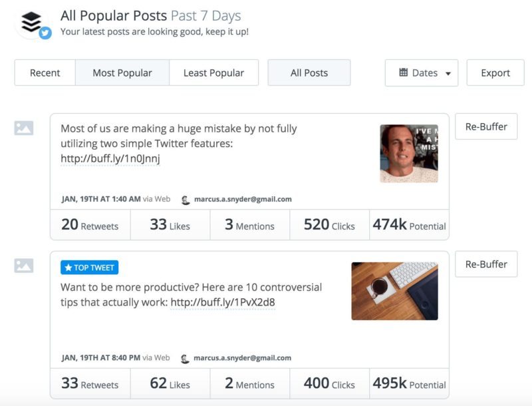Re-Buffer the productivity tips post
The width and height of the screenshot is (532, 406).
coord(486,264)
